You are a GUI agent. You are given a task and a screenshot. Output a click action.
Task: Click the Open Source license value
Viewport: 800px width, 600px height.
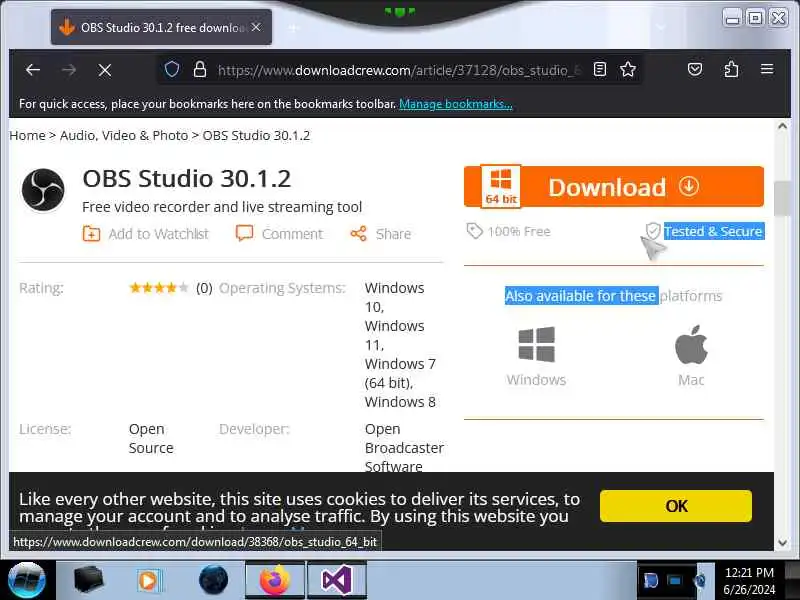151,439
